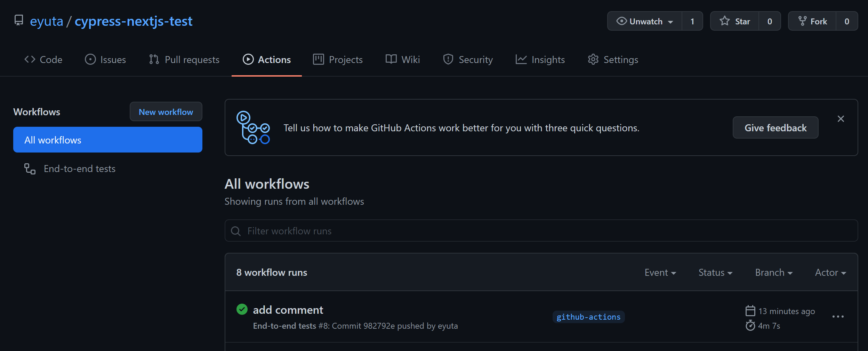This screenshot has width=868, height=351.
Task: Click the repository book icon
Action: tap(19, 21)
